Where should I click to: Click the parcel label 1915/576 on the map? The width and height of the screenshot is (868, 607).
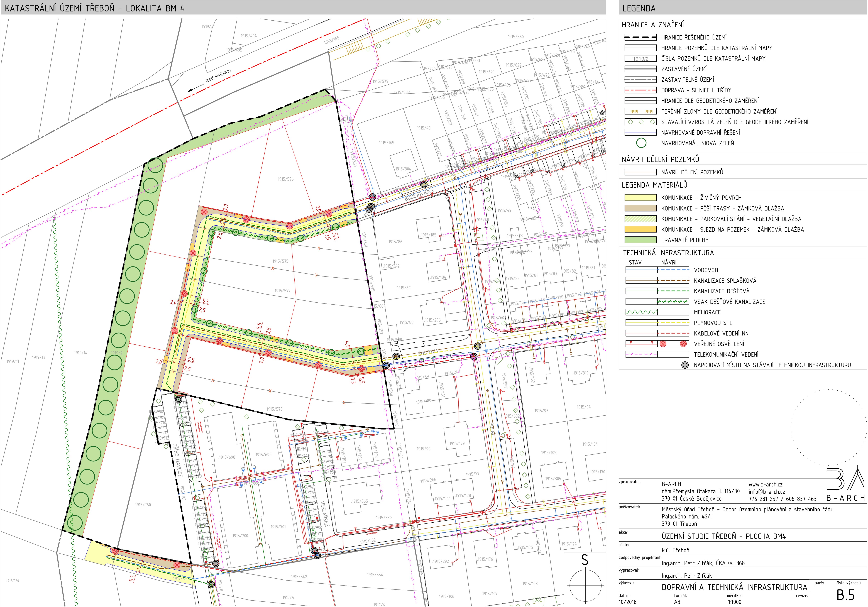coord(285,179)
